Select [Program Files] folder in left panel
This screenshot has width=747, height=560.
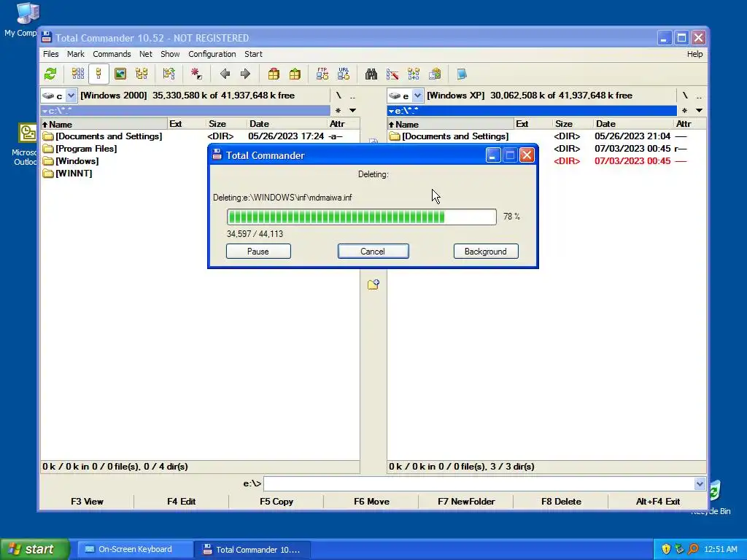click(86, 149)
